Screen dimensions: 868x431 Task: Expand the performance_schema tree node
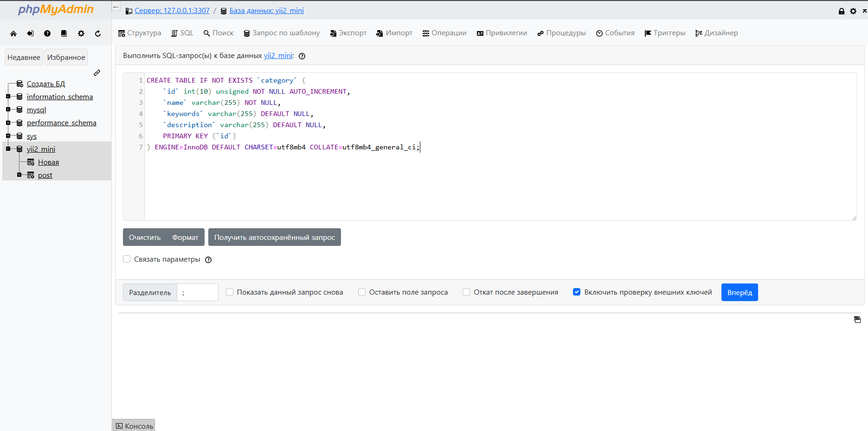point(8,122)
